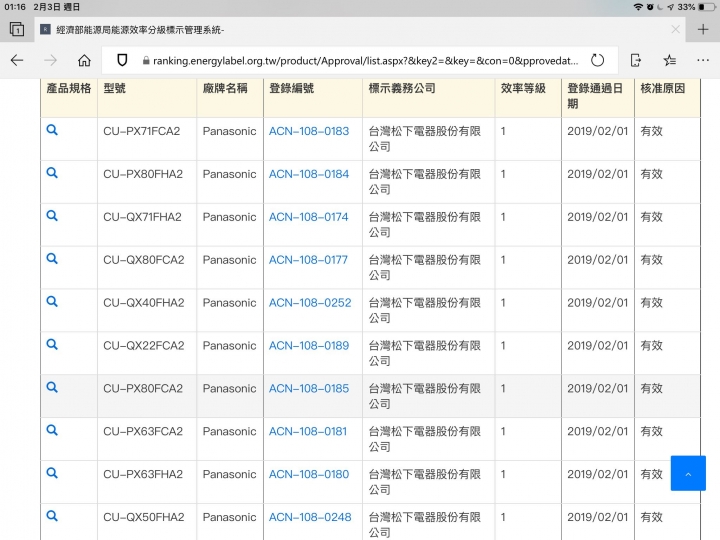Open the share page icon
This screenshot has height=540, width=720.
pyautogui.click(x=636, y=60)
